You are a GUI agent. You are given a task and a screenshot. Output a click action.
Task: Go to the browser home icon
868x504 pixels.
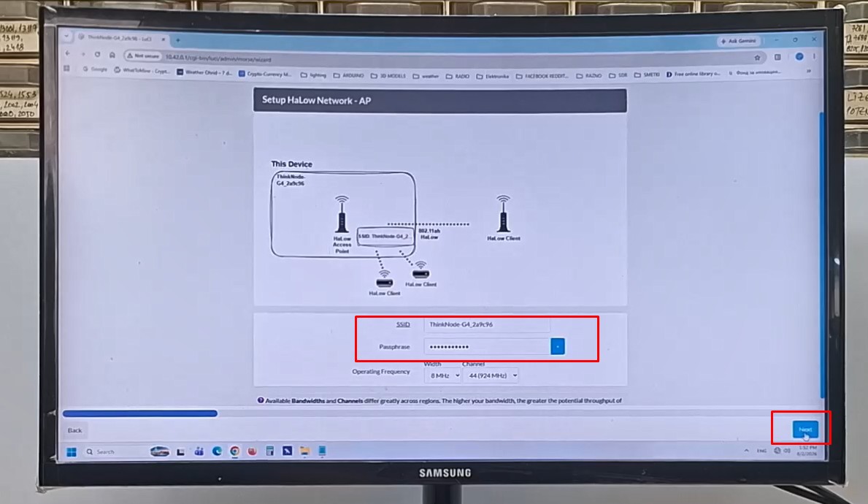click(x=112, y=55)
